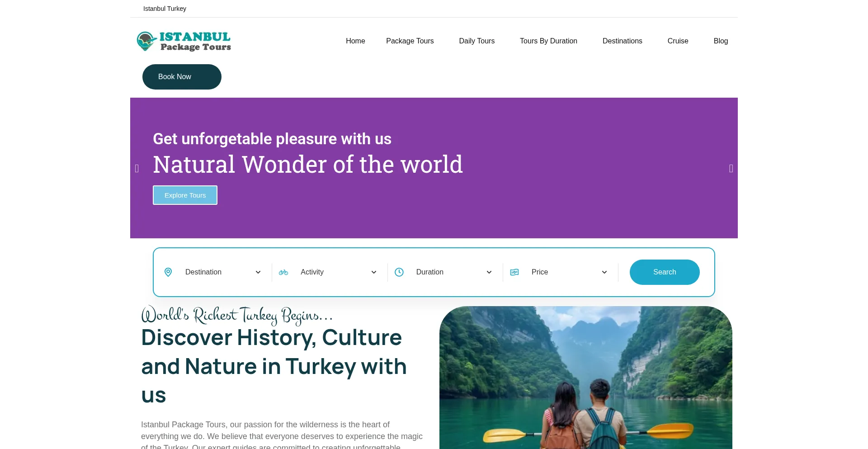Select Tours By Duration in navigation

[x=548, y=41]
